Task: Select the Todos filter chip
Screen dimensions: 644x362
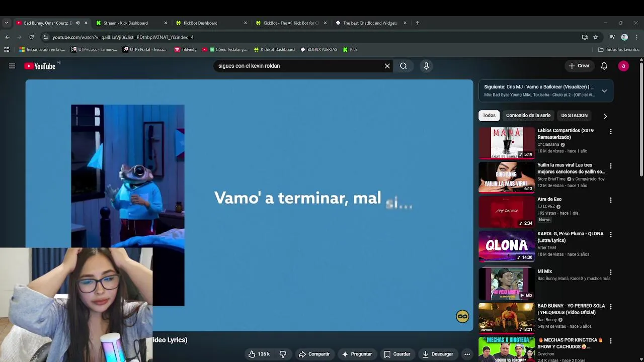Action: coord(489,116)
